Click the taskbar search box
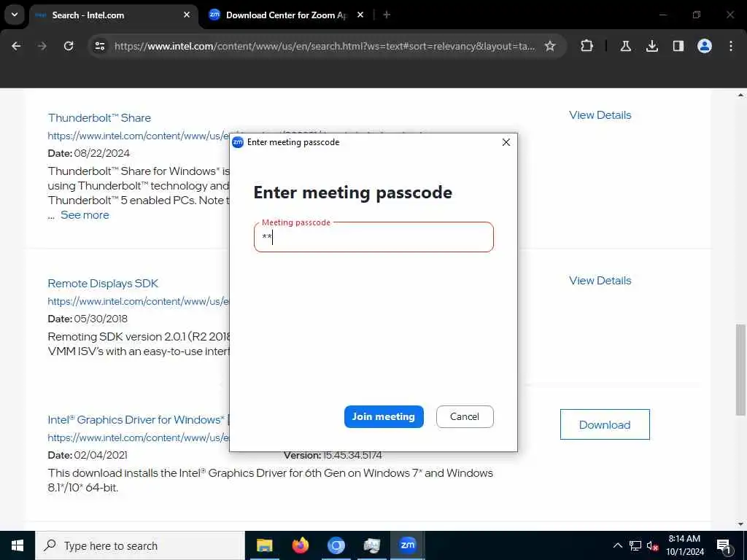This screenshot has width=747, height=560. coord(140,545)
